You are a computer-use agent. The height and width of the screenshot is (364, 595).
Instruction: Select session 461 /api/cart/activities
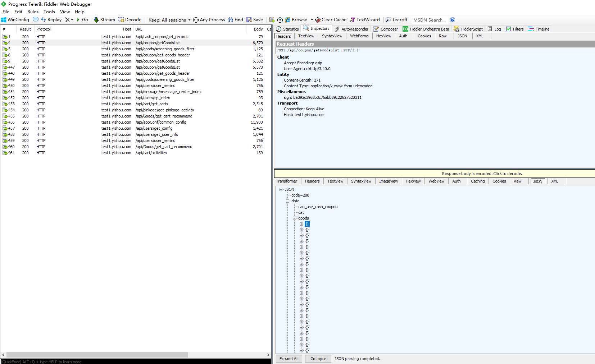(x=136, y=153)
